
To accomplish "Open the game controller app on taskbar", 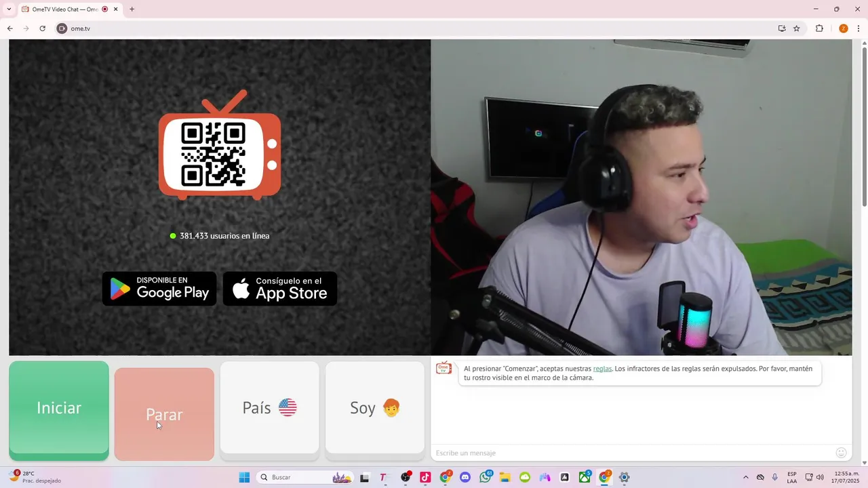I will pyautogui.click(x=545, y=477).
